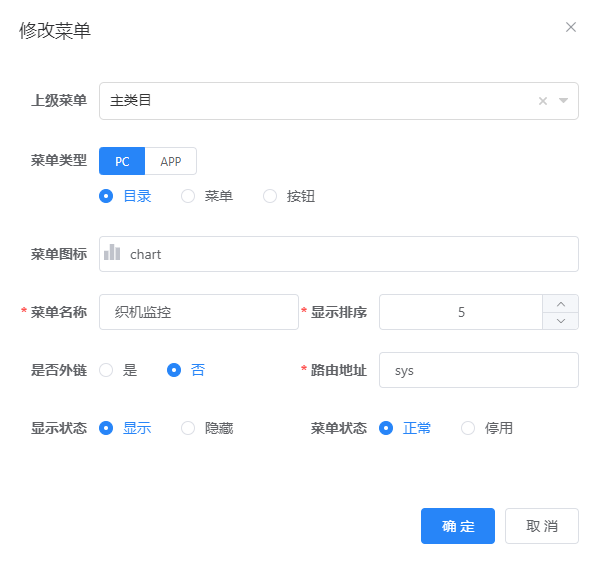Focus the 路由地址 input containing sys
This screenshot has width=599, height=561.
(x=479, y=370)
